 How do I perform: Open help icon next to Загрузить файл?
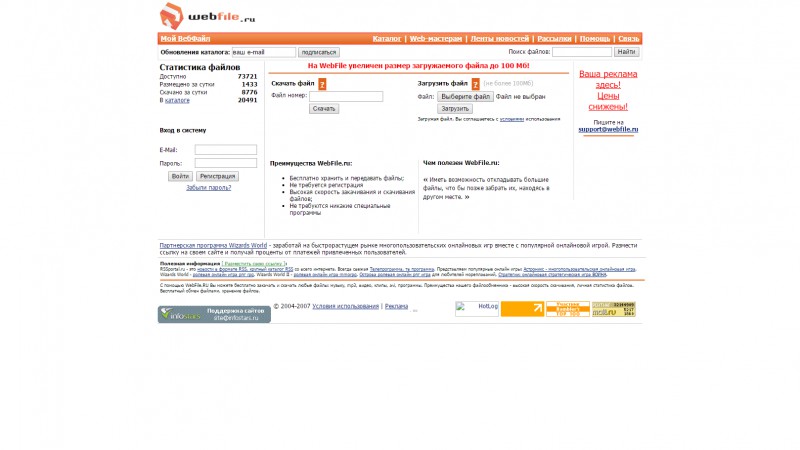[x=476, y=84]
